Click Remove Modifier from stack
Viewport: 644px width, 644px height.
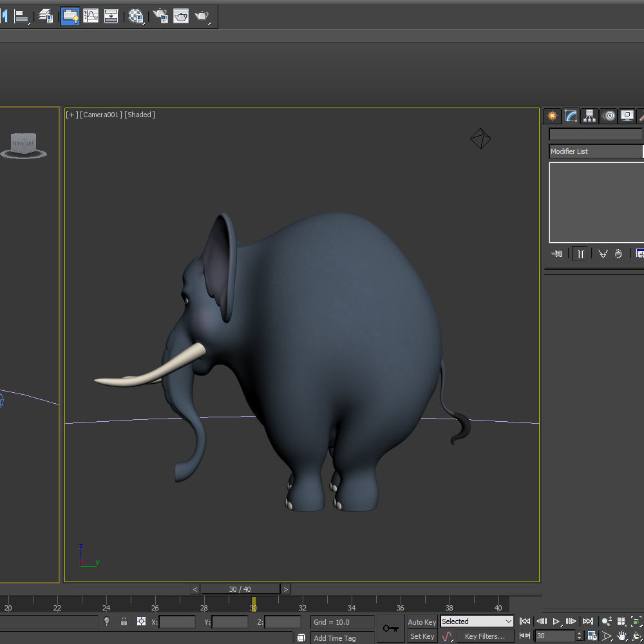(x=618, y=254)
